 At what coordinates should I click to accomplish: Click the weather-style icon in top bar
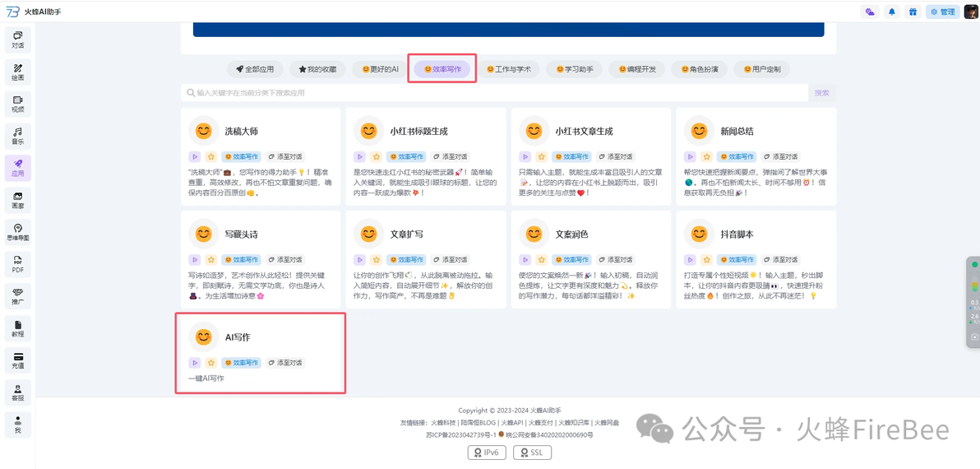869,12
